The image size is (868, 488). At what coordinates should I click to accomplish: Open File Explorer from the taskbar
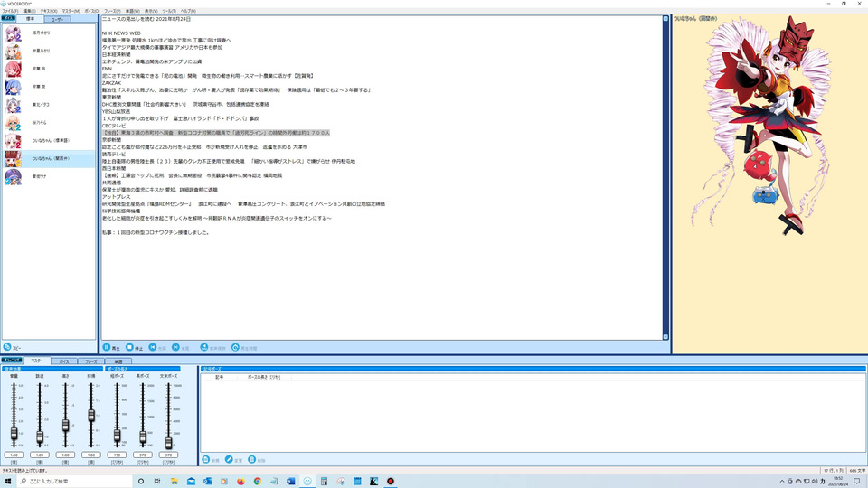tap(175, 482)
